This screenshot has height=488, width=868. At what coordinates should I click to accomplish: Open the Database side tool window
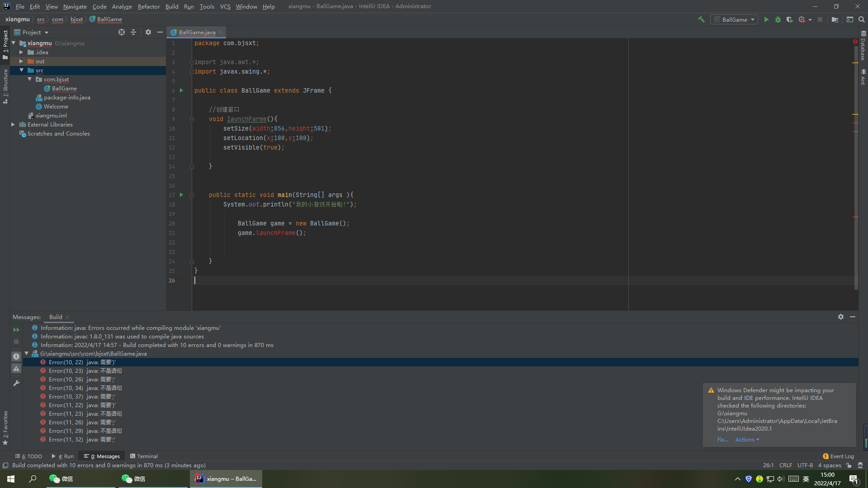(863, 46)
